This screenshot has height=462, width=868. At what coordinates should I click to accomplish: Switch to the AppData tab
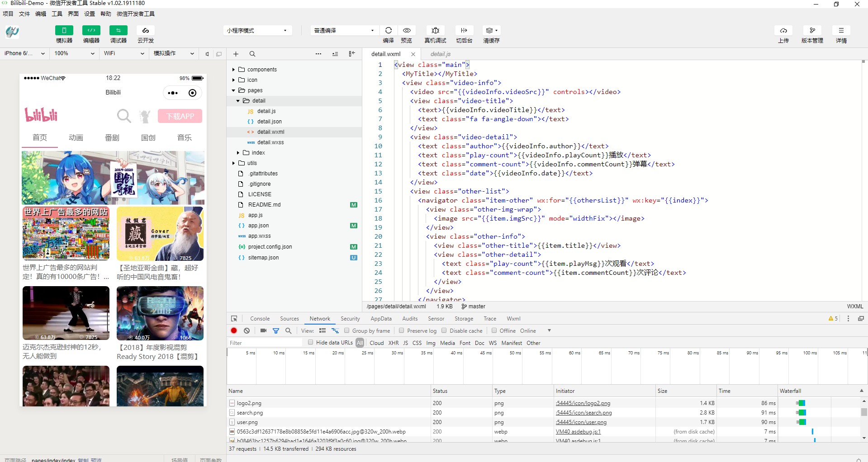pyautogui.click(x=381, y=319)
